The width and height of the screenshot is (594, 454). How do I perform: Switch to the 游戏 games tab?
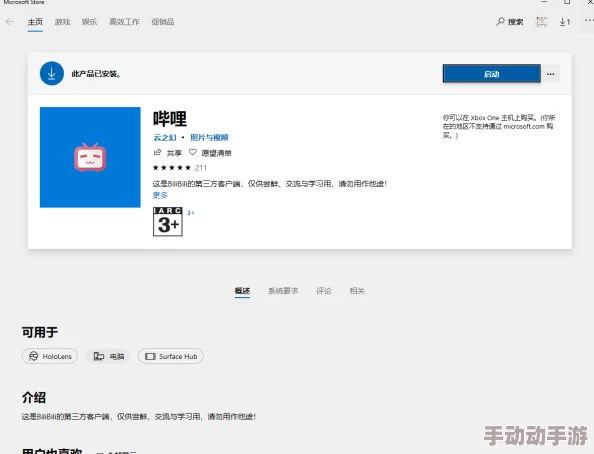click(x=62, y=22)
